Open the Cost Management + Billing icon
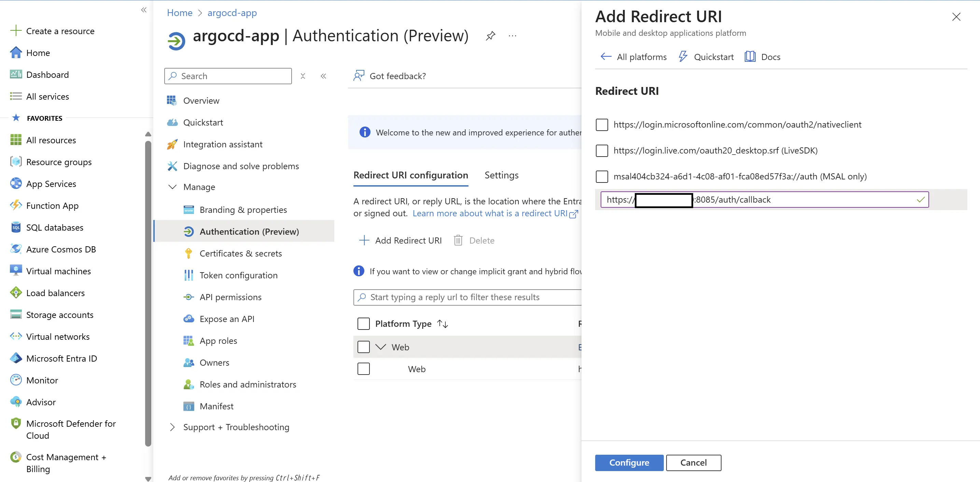Viewport: 980px width, 482px height. pos(16,457)
